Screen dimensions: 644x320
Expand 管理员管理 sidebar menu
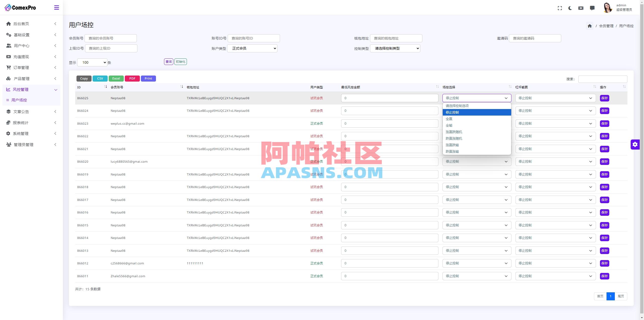pos(31,145)
